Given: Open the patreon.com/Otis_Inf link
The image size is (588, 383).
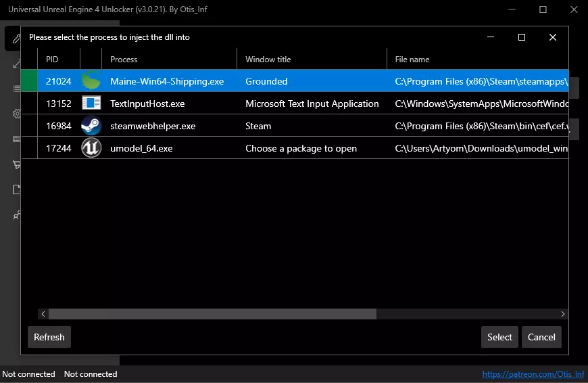Looking at the screenshot, I should (x=533, y=374).
